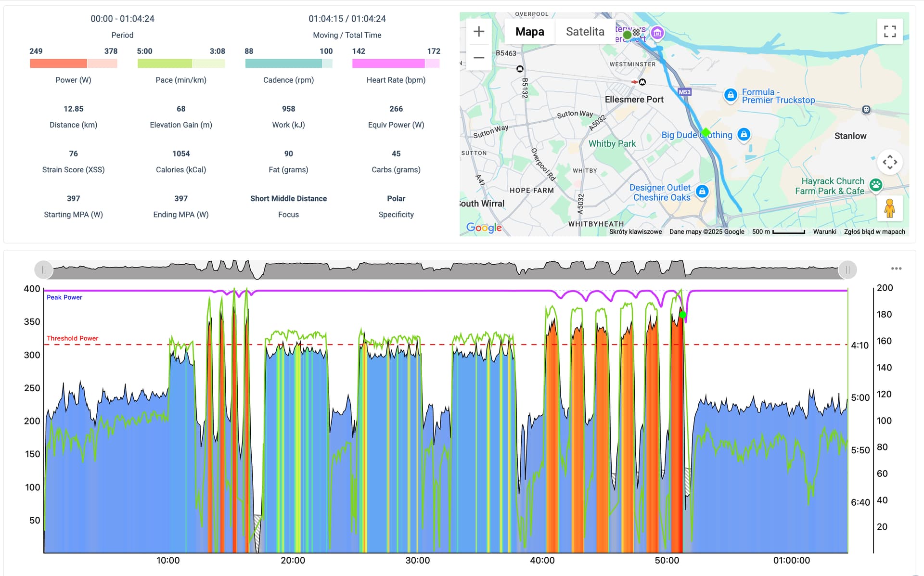The image size is (924, 576).
Task: Open Warunki terms link on map
Action: tap(824, 231)
